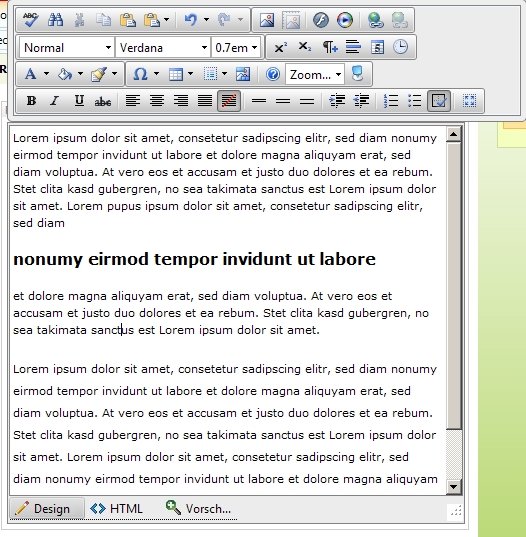The height and width of the screenshot is (537, 526).
Task: Insert a symbol with Omega icon
Action: [140, 74]
